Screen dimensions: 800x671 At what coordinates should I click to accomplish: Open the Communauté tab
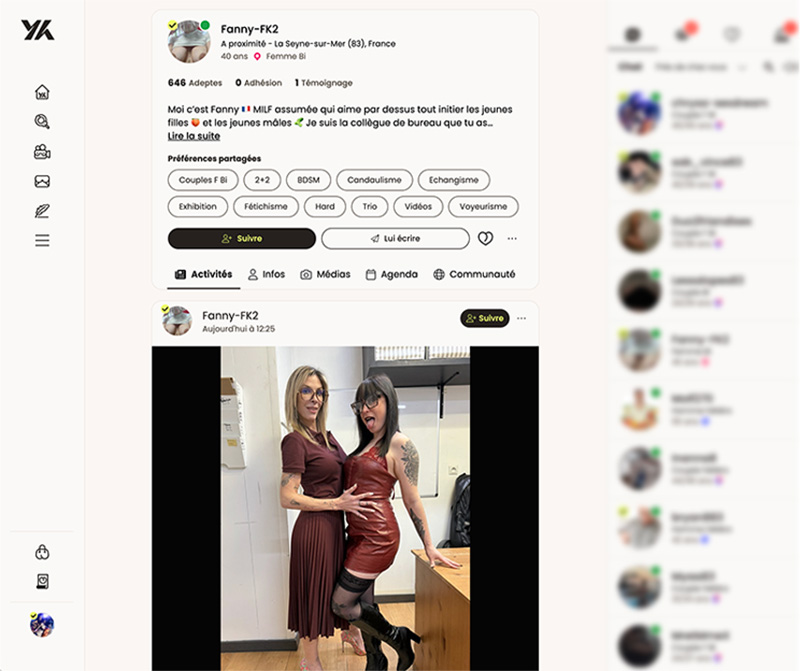(474, 275)
